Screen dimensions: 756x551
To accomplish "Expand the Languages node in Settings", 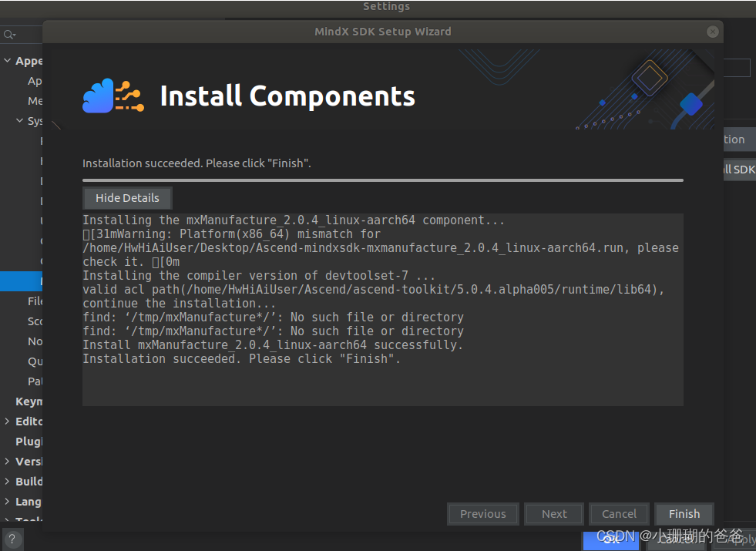I will [7, 502].
